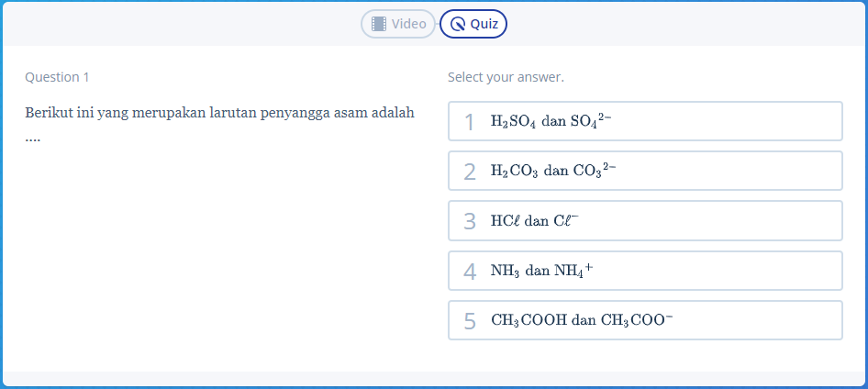Choose answer H2CO3 dan CO3 2−
868x389 pixels.
coord(644,171)
